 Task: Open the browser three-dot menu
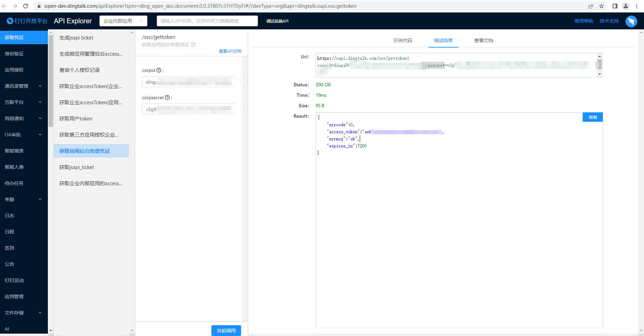(637, 6)
